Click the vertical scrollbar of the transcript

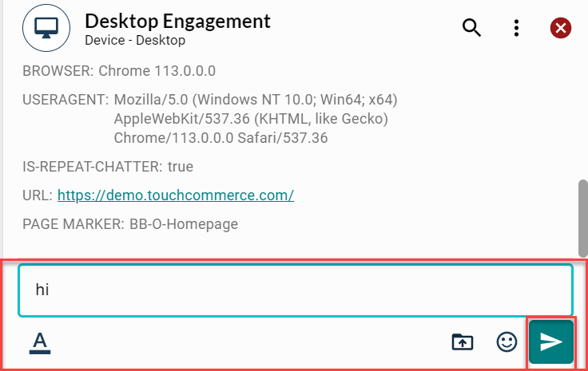(582, 217)
